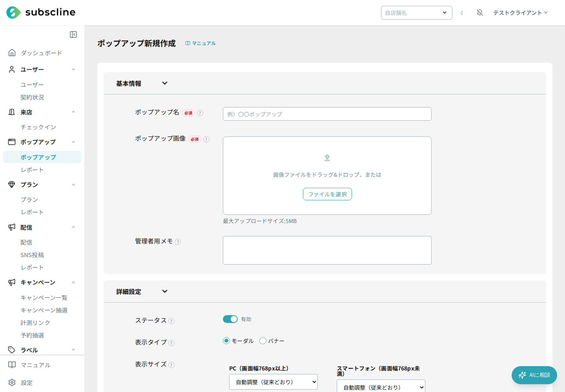This screenshot has height=392, width=565.
Task: Open the スマートフォン display size dropdown
Action: point(381,386)
